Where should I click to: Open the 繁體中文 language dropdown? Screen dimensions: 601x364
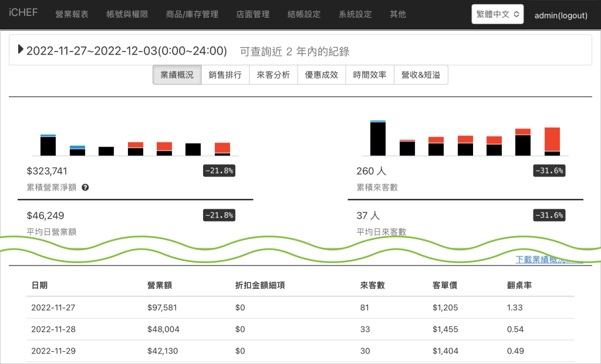click(497, 15)
